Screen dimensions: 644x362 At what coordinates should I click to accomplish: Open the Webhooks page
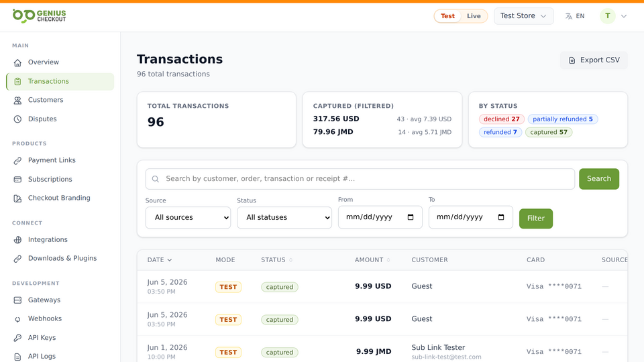(x=60, y=319)
